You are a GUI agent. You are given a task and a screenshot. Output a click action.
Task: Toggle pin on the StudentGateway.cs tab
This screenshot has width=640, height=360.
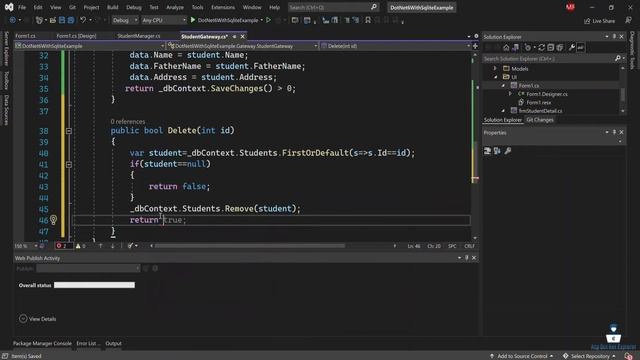[x=234, y=36]
